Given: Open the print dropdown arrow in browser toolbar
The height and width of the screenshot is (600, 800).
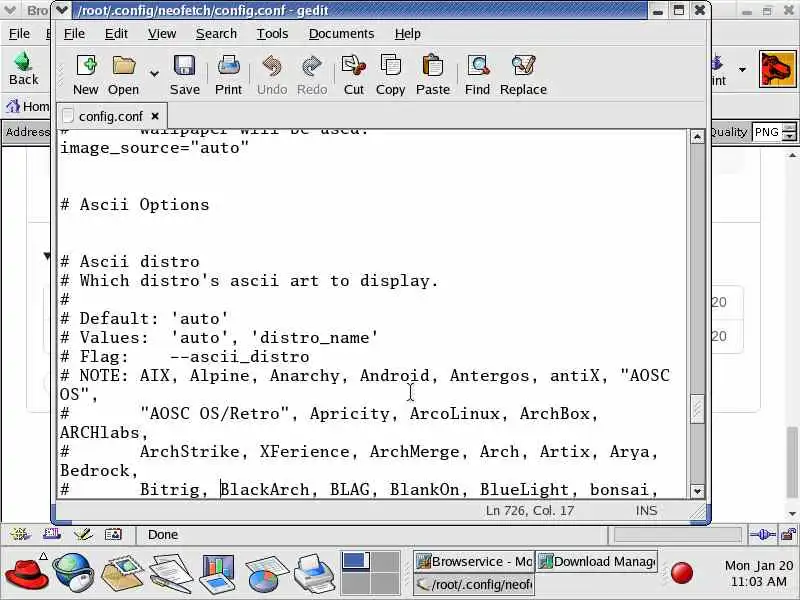Looking at the screenshot, I should tap(742, 69).
